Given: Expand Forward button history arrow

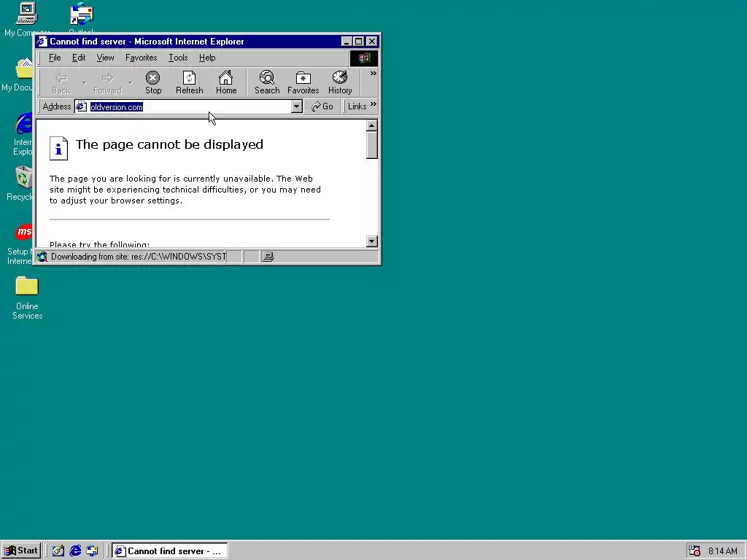Looking at the screenshot, I should [x=130, y=83].
